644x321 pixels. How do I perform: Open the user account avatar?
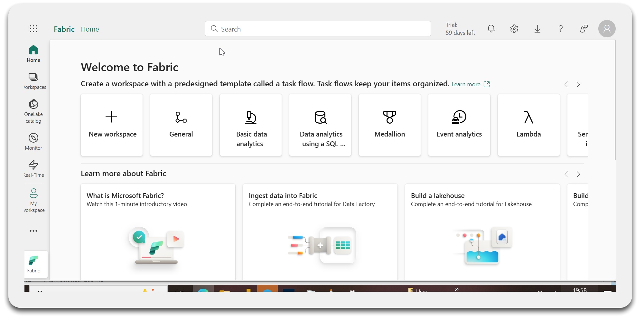pyautogui.click(x=607, y=29)
